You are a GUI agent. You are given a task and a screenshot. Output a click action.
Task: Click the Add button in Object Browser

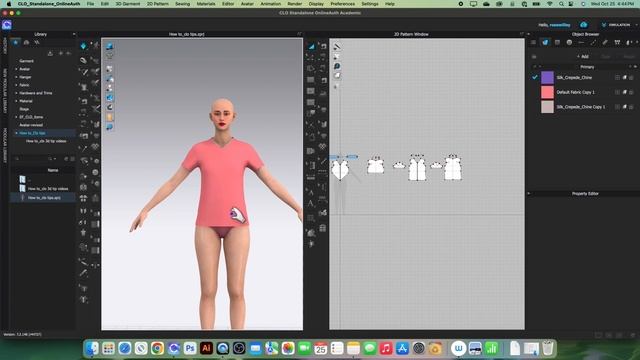583,56
